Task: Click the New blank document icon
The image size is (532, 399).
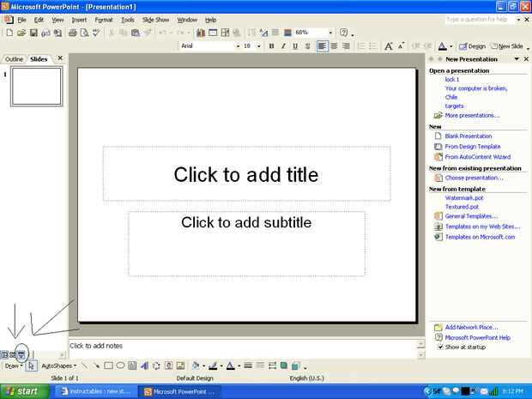Action: tap(9, 33)
